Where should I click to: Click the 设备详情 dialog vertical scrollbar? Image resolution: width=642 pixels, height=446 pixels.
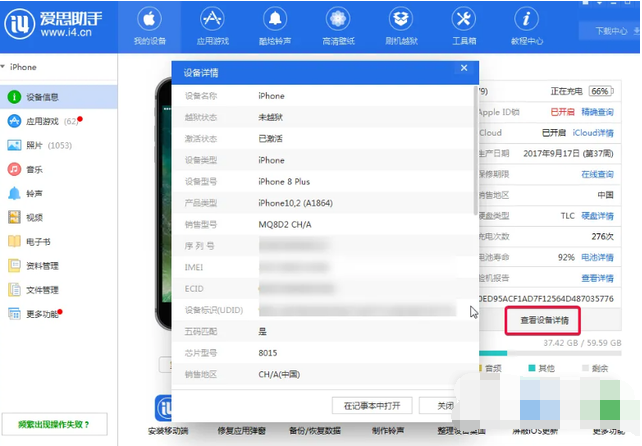[x=475, y=150]
